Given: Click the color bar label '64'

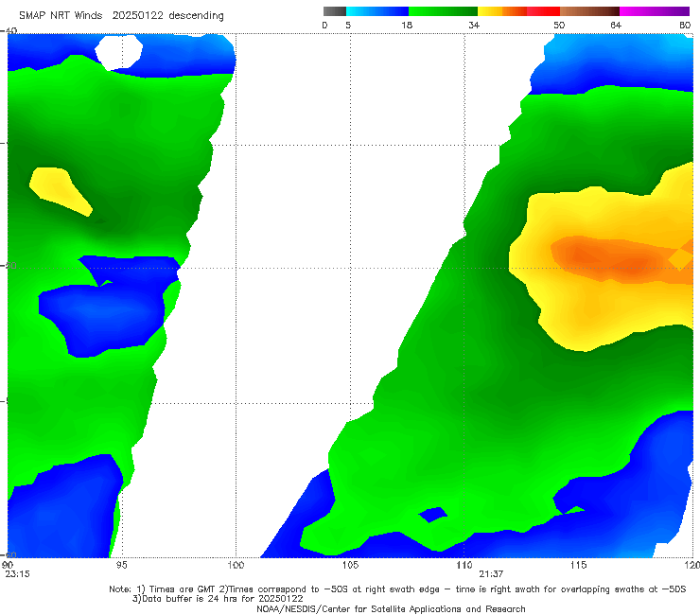Looking at the screenshot, I should [x=616, y=26].
